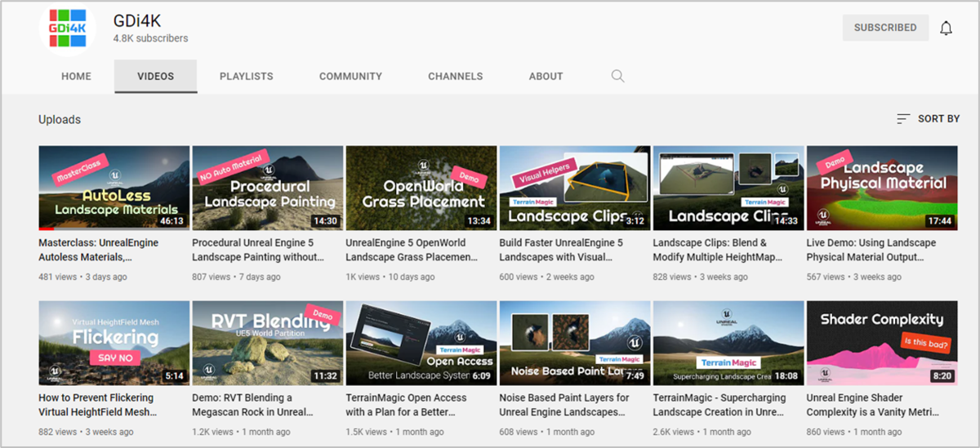Click '2.6K views • 1 month ago' text
The height and width of the screenshot is (448, 980).
(x=704, y=432)
